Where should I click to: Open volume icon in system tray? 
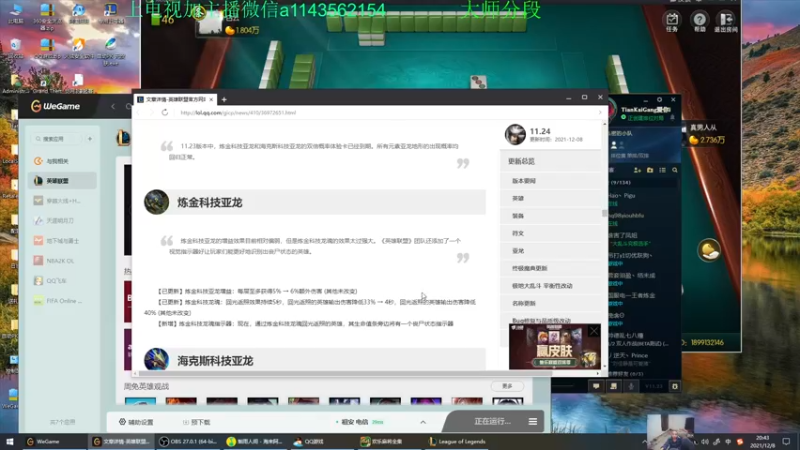click(x=705, y=442)
